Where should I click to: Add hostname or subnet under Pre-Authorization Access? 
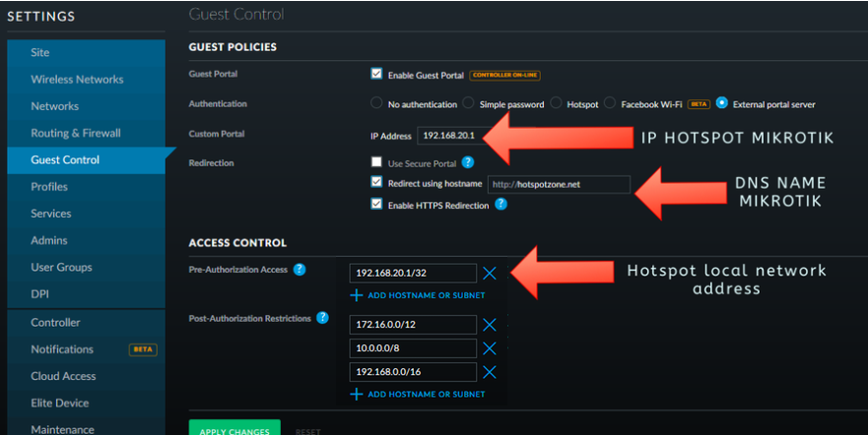click(x=418, y=295)
